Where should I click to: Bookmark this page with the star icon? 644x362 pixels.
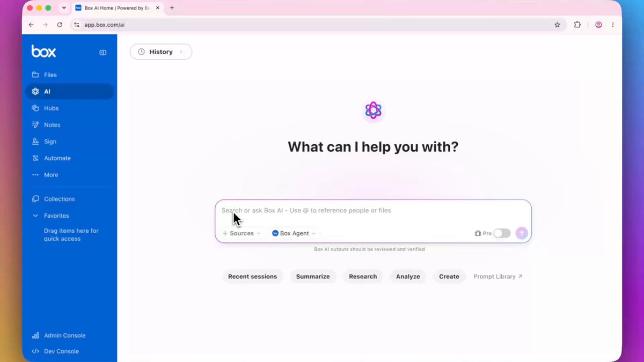[x=557, y=25]
